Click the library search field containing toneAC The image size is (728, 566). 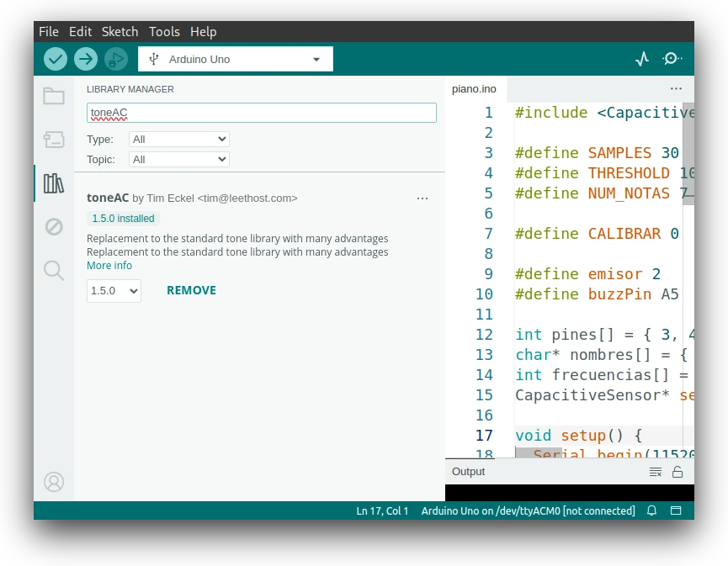click(261, 113)
